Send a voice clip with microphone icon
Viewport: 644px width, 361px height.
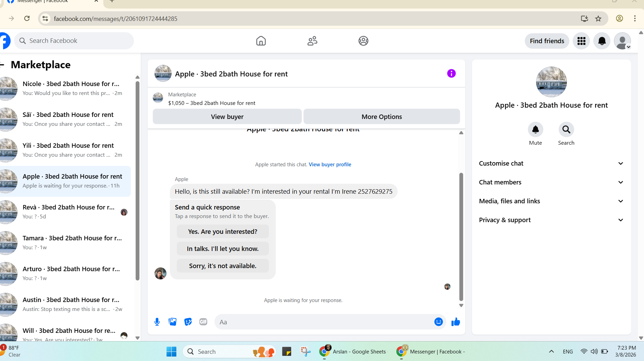pyautogui.click(x=157, y=322)
